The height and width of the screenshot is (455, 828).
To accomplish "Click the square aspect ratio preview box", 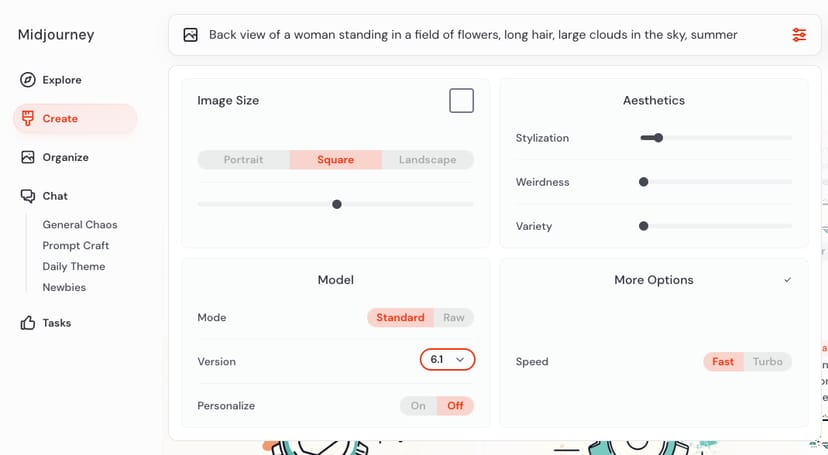I will pyautogui.click(x=461, y=101).
